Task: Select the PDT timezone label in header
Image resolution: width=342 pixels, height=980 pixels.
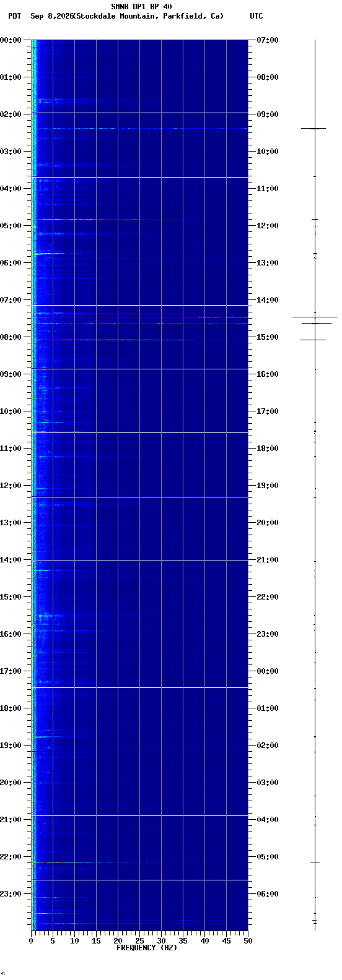Action: click(x=14, y=16)
